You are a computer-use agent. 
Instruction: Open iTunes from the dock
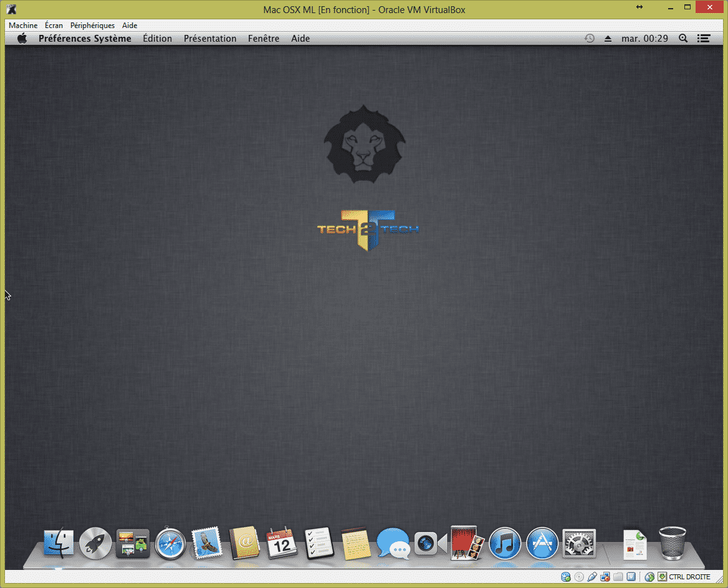tap(504, 543)
